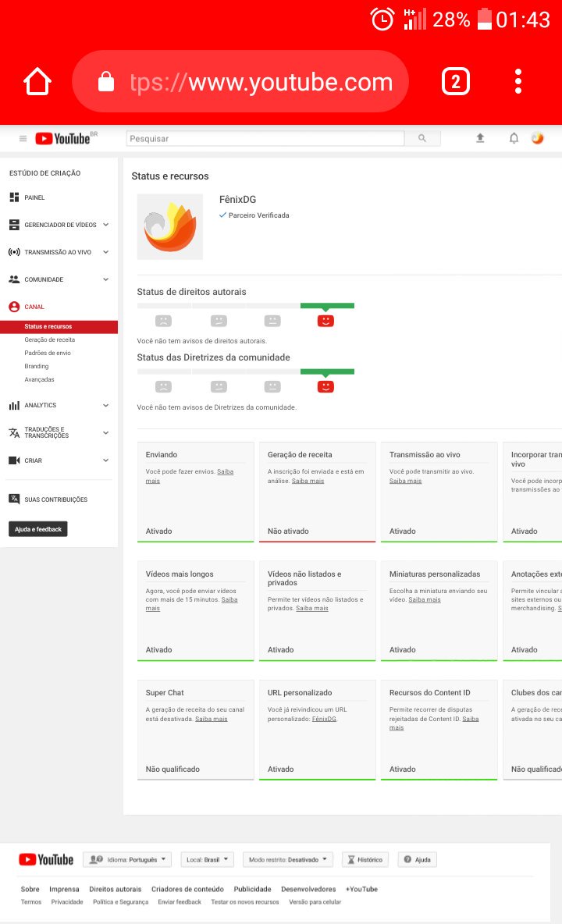Expand Transmissão ao vivo chevron
The width and height of the screenshot is (562, 924).
(x=106, y=252)
